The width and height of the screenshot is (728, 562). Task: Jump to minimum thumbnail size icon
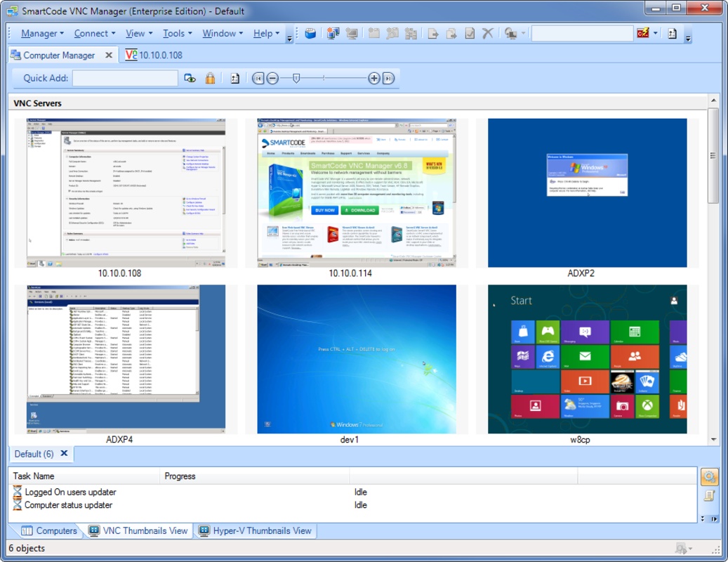[x=258, y=79]
